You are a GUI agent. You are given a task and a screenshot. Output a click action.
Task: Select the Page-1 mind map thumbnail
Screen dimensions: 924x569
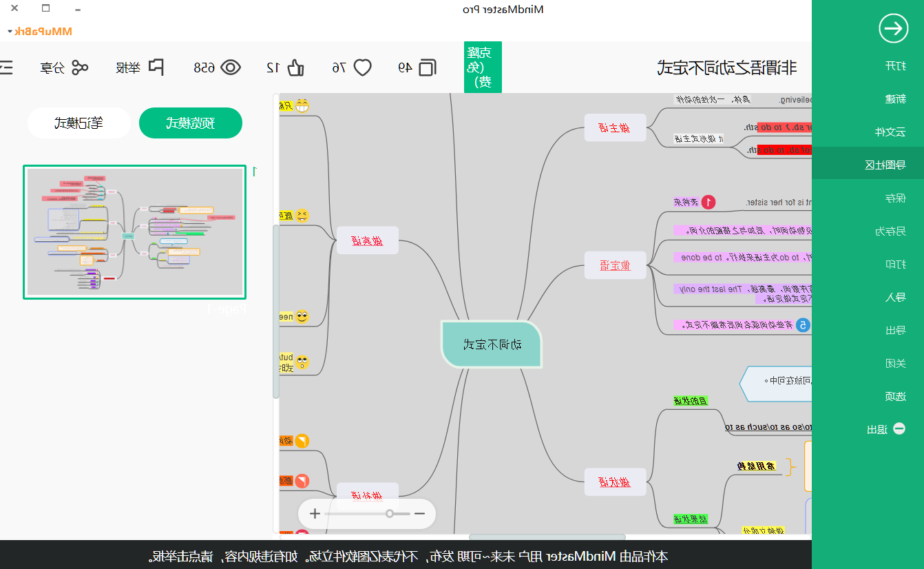[x=134, y=232]
